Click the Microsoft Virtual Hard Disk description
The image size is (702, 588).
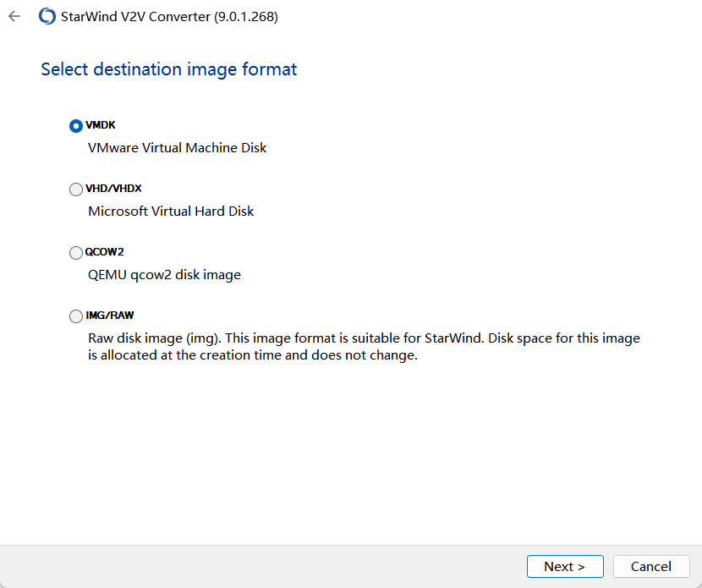[171, 211]
